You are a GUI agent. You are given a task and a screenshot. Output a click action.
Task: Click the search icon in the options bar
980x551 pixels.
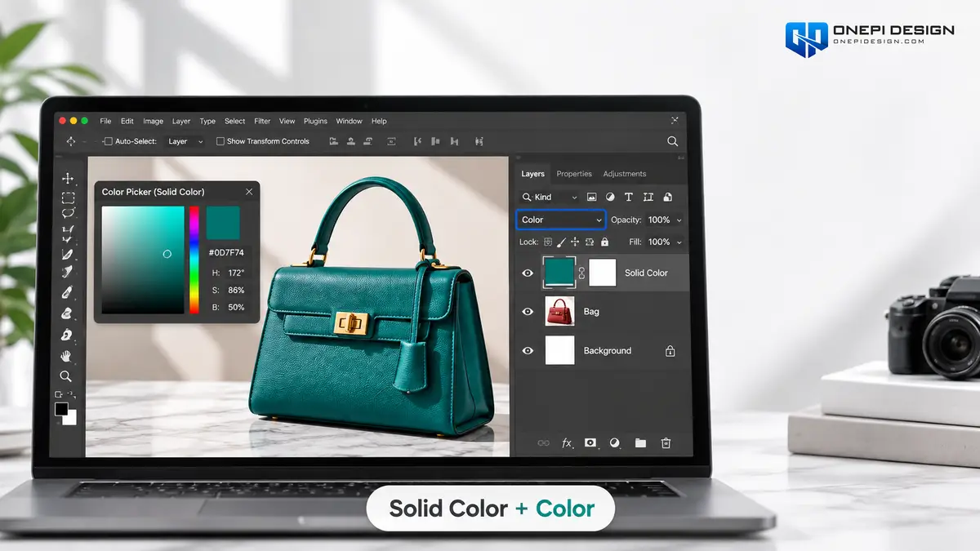(672, 141)
